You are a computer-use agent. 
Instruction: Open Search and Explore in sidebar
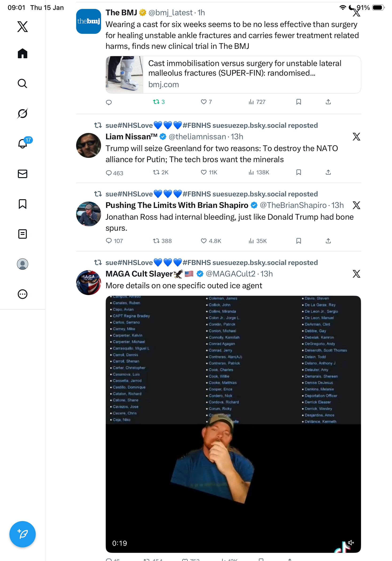click(x=23, y=84)
